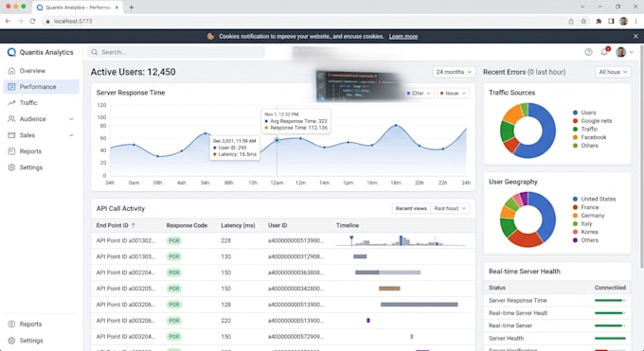Viewport: 644px width, 351px height.
Task: Click the Users blue legend swatch
Action: point(575,113)
